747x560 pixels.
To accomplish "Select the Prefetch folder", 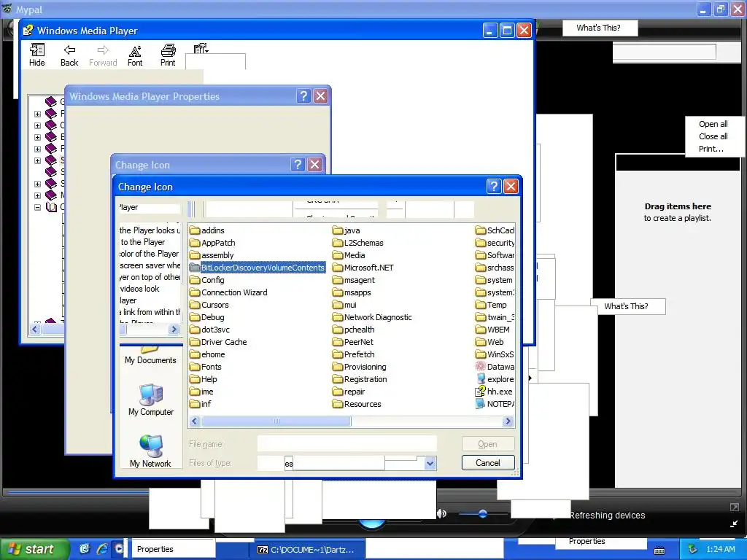I will pos(354,354).
